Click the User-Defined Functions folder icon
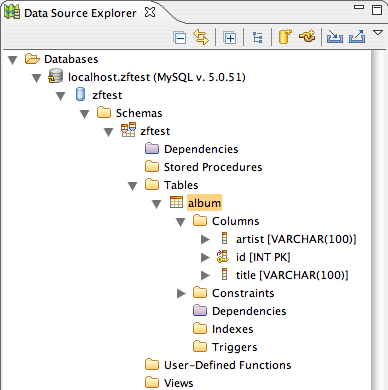Viewport: 388px width, 390px height. point(152,364)
